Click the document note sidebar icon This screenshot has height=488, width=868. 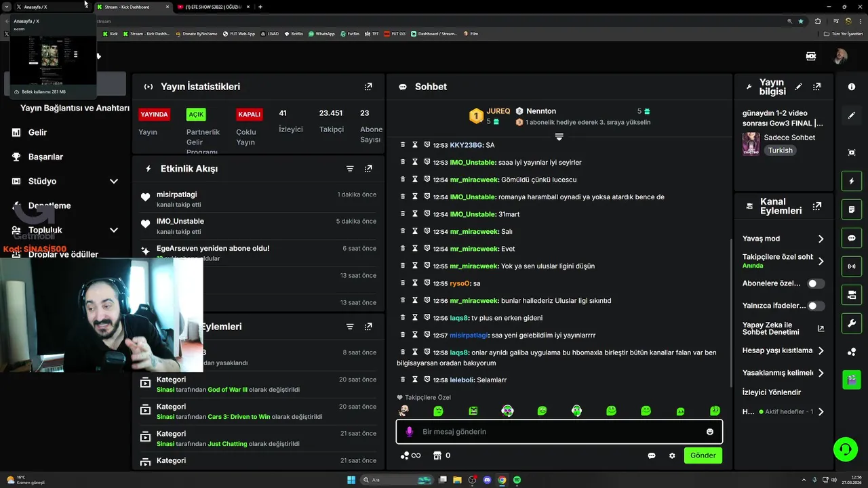[852, 210]
